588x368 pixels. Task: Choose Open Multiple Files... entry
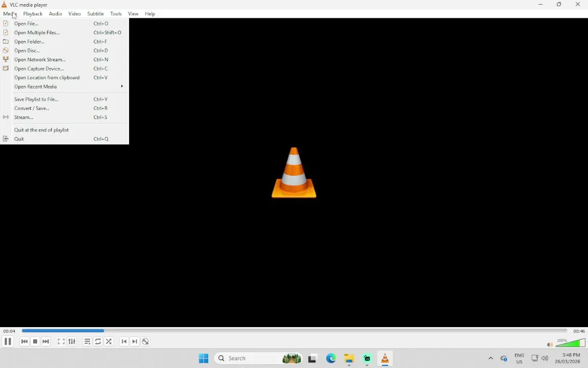point(64,33)
